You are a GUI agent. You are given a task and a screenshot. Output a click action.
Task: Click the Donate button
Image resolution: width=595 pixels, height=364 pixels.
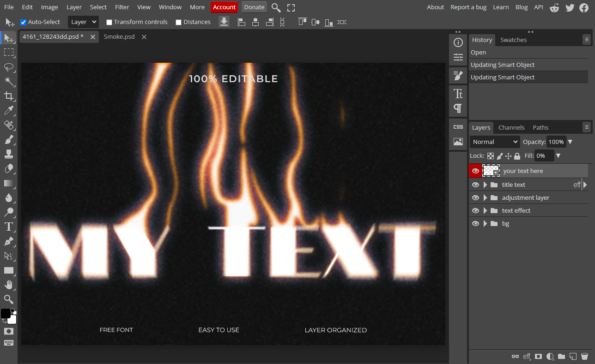tap(254, 7)
